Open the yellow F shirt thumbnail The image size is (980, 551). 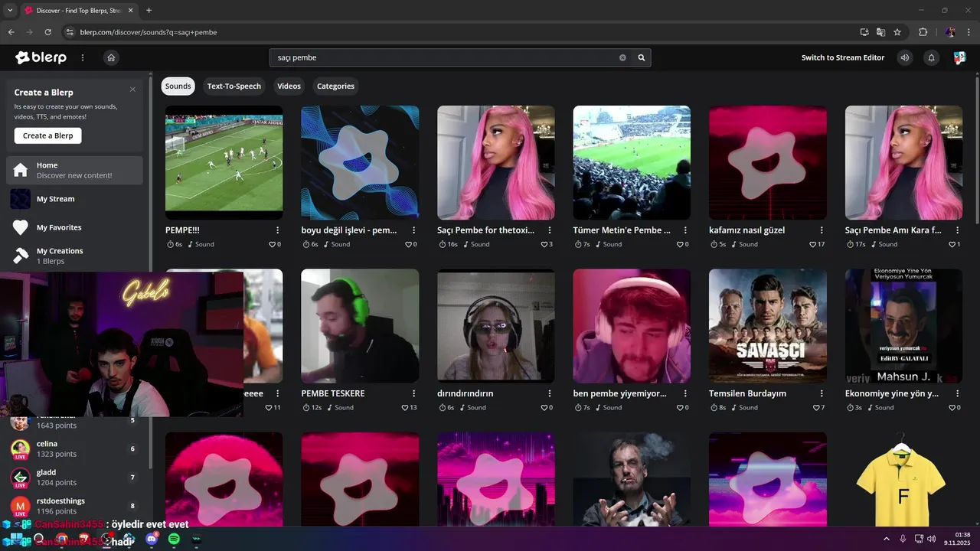click(903, 480)
